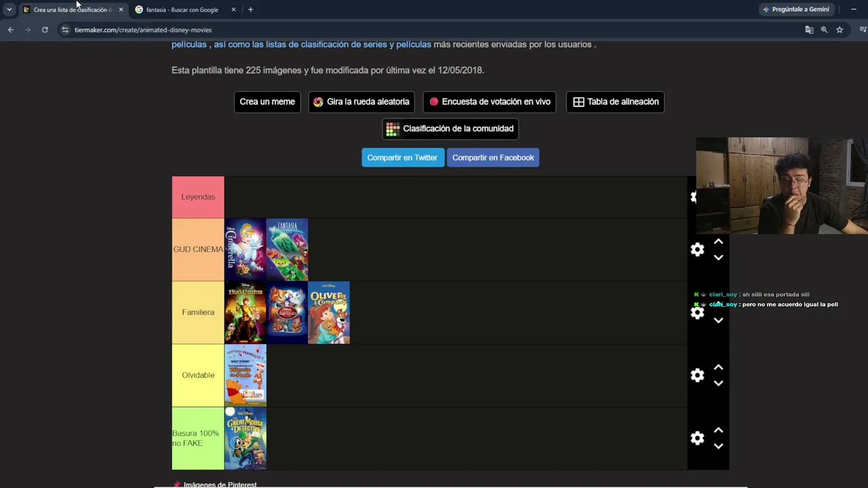The image size is (868, 488).
Task: Start 'Encuesta de votación en vivo'
Action: 490,102
